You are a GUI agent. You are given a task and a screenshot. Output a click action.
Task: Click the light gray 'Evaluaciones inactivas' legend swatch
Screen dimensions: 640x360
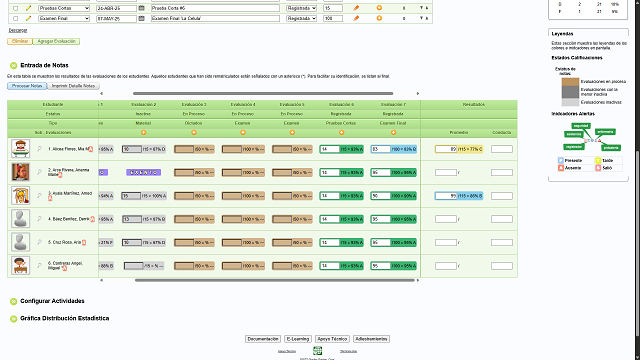(570, 102)
